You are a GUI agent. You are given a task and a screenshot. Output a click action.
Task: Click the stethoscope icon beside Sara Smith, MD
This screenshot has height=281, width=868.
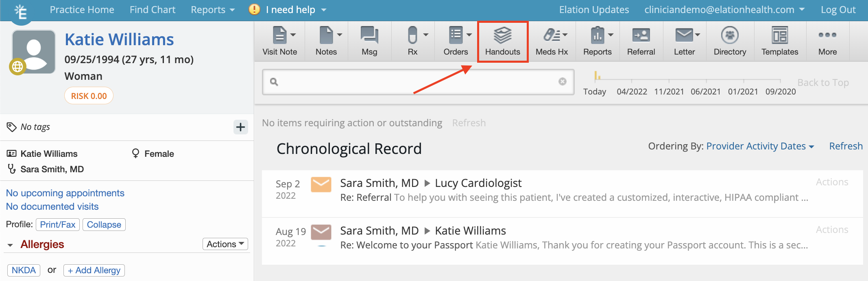[x=12, y=169]
